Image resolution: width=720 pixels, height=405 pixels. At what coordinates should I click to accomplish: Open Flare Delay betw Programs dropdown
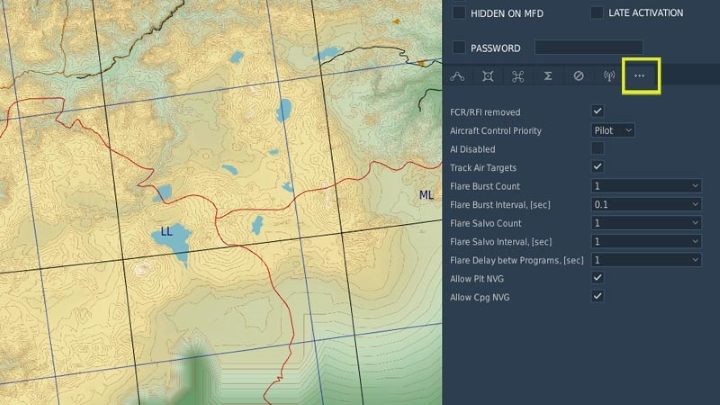coord(646,259)
